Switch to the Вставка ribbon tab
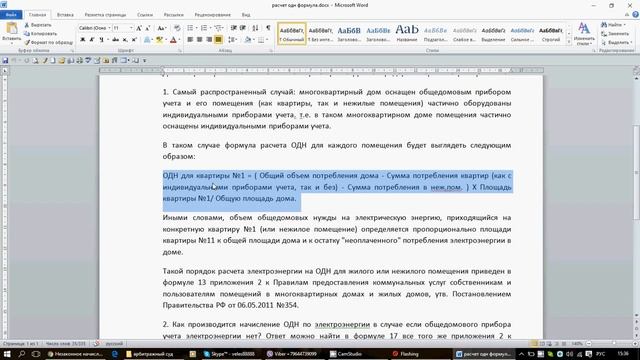Screen dimensions: 640x360 click(x=65, y=15)
